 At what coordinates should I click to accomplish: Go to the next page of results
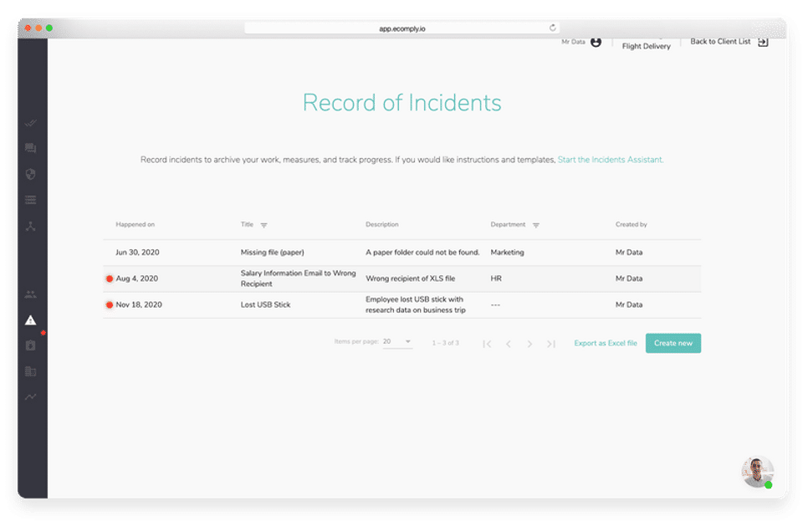coord(529,344)
